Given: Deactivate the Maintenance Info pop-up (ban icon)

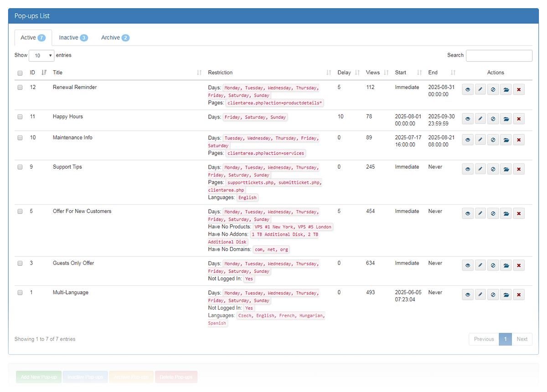Looking at the screenshot, I should coord(493,140).
